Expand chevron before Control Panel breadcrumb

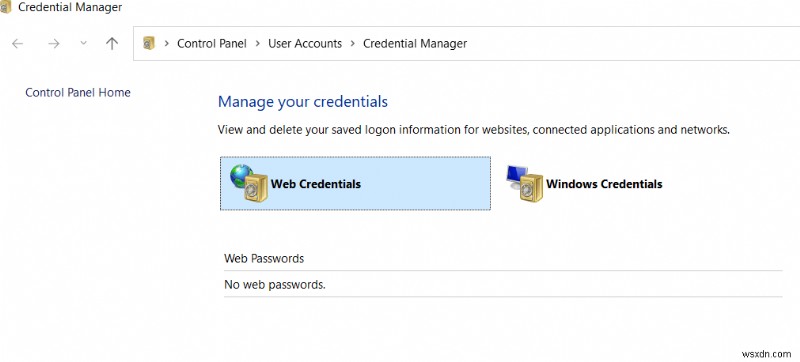[166, 44]
